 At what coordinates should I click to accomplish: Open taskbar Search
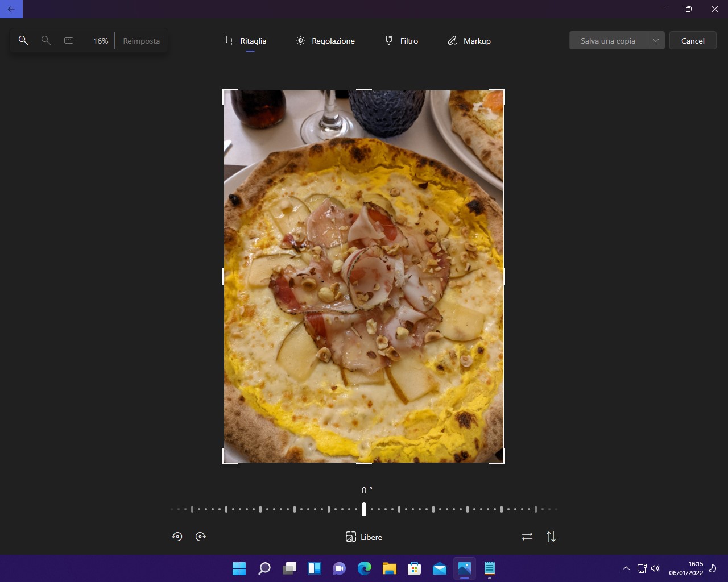pyautogui.click(x=264, y=568)
